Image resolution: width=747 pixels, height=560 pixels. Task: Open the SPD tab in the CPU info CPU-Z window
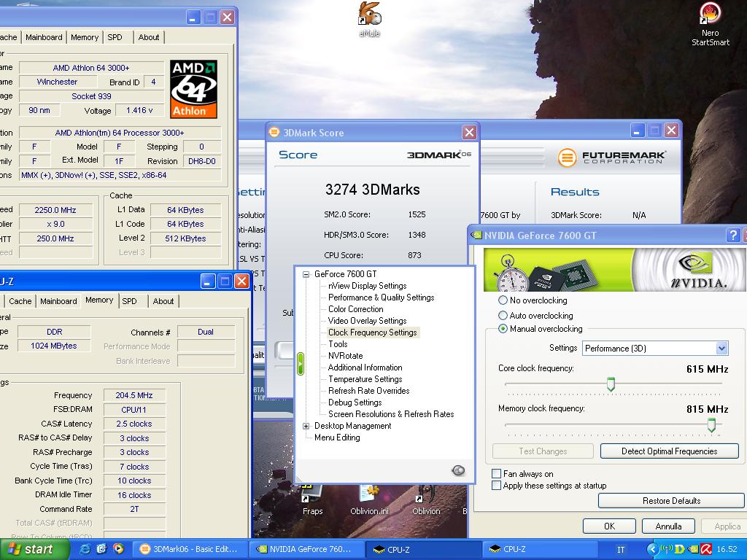115,37
